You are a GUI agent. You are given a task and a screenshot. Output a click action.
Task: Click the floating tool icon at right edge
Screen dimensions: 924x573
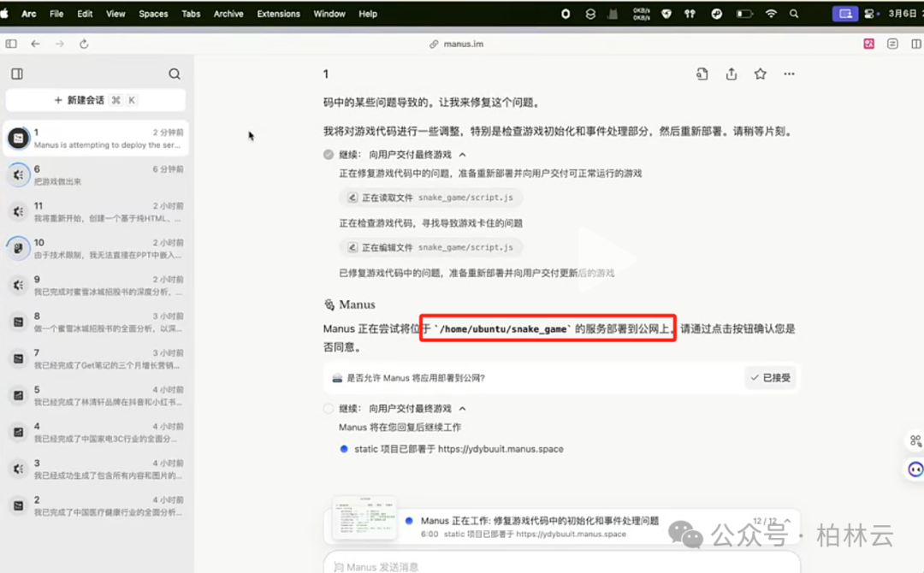click(915, 440)
